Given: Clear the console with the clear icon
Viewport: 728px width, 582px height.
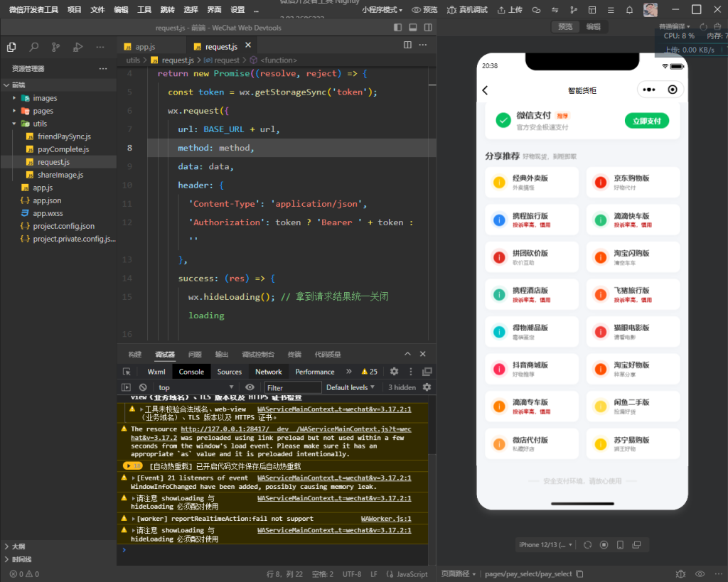Looking at the screenshot, I should (x=143, y=387).
